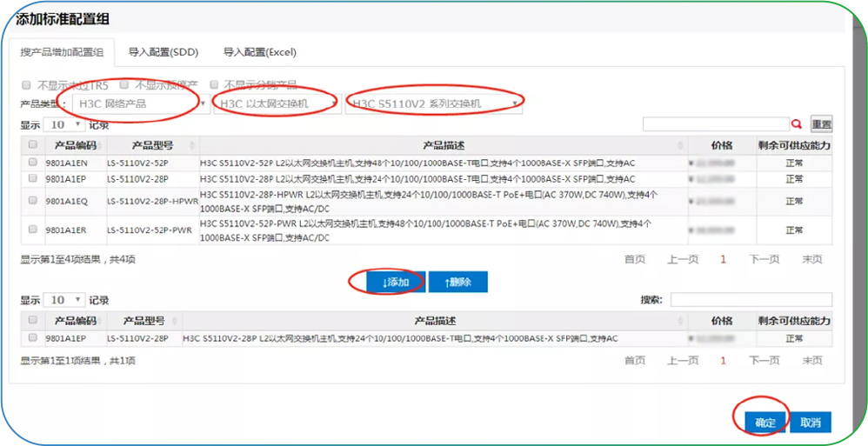Tick the select-all checkbox in added-items table header
868x446 pixels.
pyautogui.click(x=33, y=320)
